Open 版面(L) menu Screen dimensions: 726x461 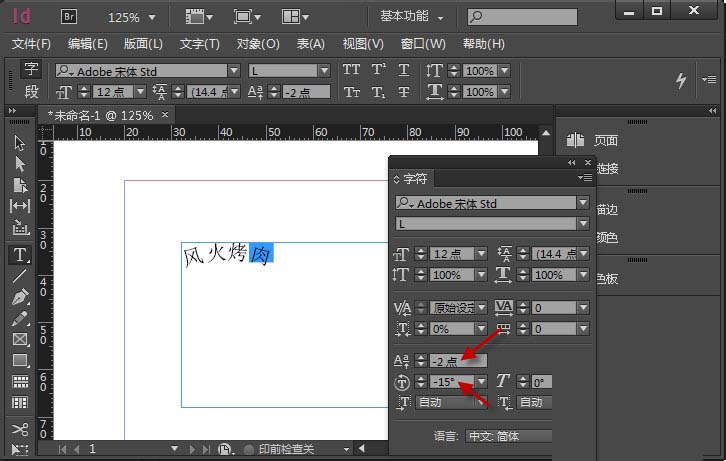143,44
